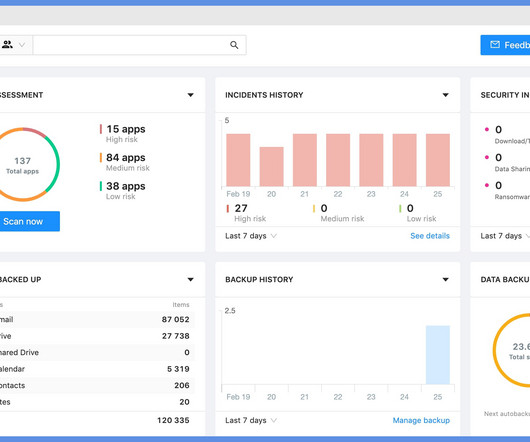This screenshot has width=530, height=442.
Task: Expand the Assessment panel menu arrow
Action: (x=191, y=95)
